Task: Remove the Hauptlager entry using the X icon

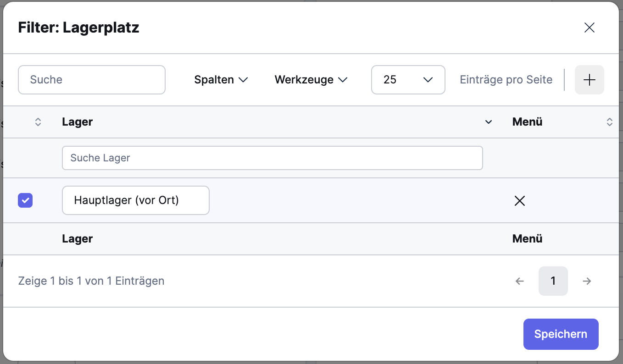Action: [519, 201]
